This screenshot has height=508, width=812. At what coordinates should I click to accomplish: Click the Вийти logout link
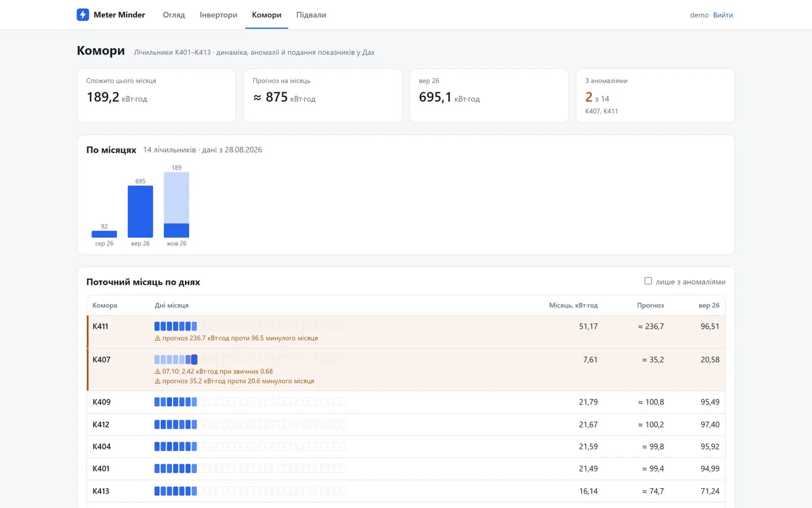[723, 15]
